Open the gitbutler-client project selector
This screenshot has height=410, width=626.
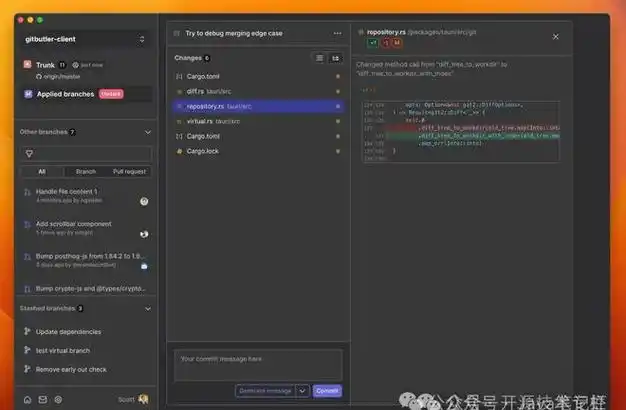[85, 39]
